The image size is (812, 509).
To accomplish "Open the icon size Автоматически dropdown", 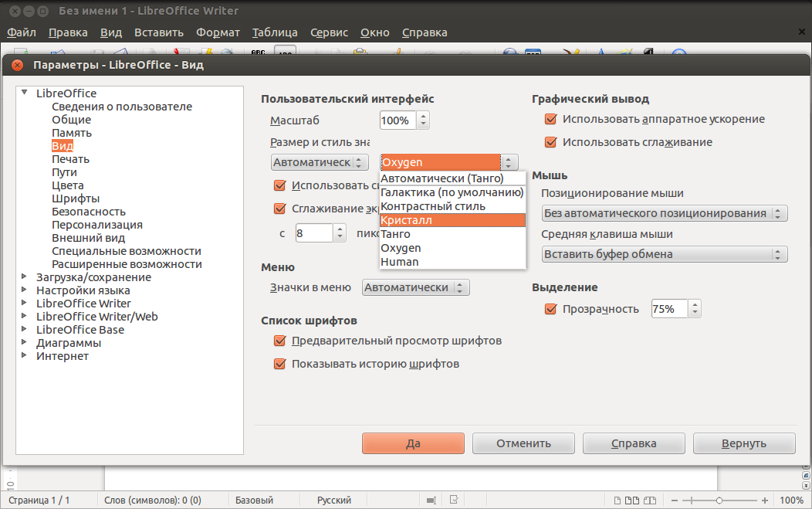I will (x=320, y=162).
